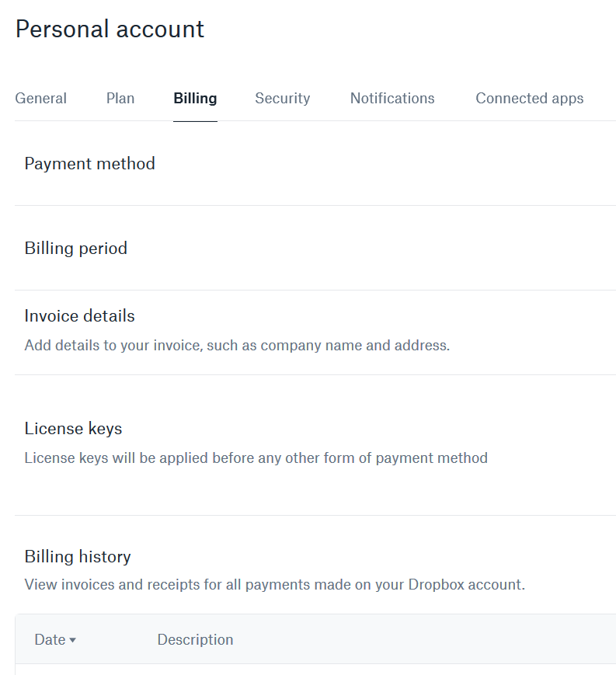Image resolution: width=616 pixels, height=675 pixels.
Task: Switch to the General tab
Action: pos(41,99)
